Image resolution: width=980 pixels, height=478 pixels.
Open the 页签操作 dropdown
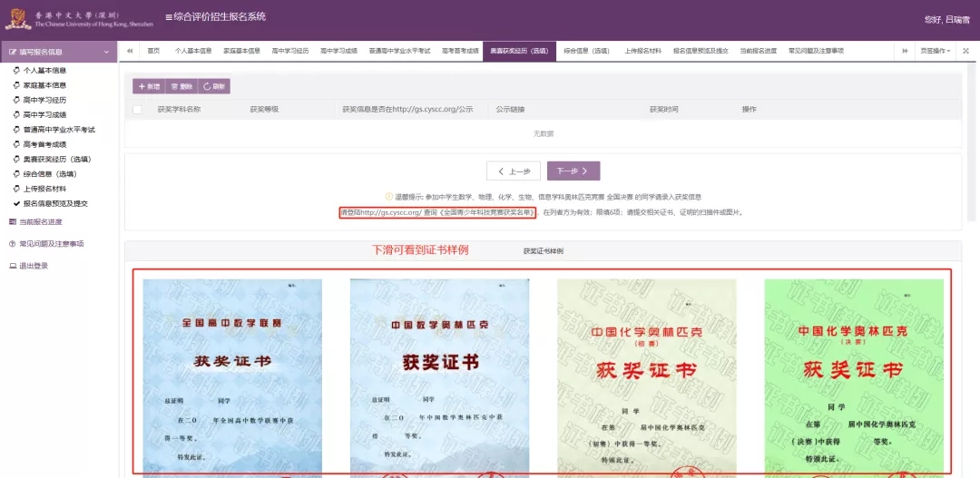pyautogui.click(x=935, y=51)
